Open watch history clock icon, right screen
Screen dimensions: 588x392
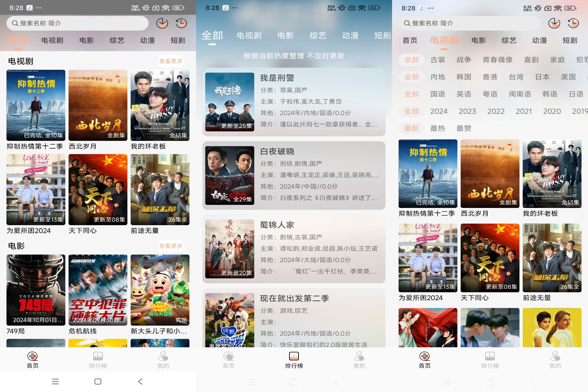click(x=573, y=23)
